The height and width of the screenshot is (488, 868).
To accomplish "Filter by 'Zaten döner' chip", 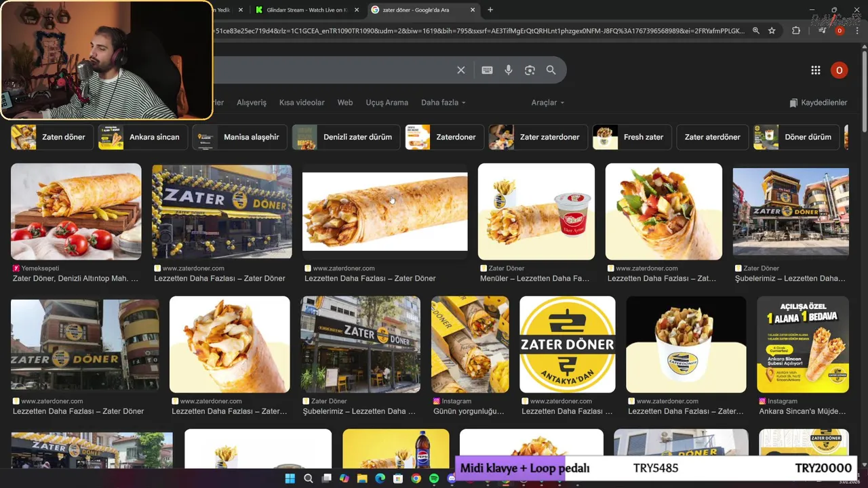I will pos(52,137).
